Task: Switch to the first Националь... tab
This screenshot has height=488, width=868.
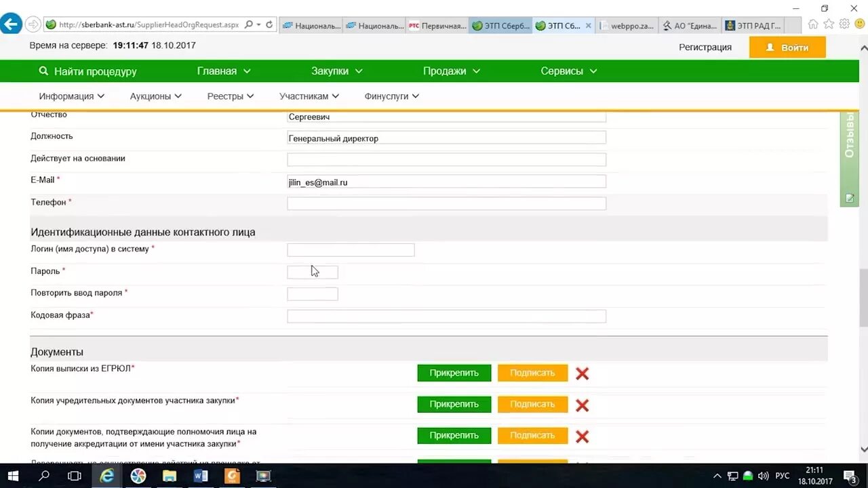Action: pos(311,26)
